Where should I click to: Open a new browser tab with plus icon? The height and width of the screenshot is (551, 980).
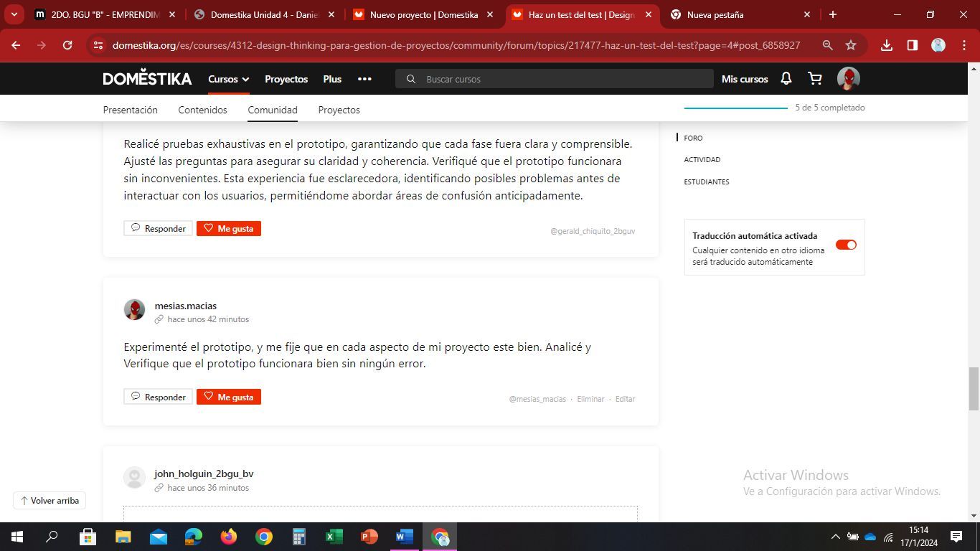point(833,14)
